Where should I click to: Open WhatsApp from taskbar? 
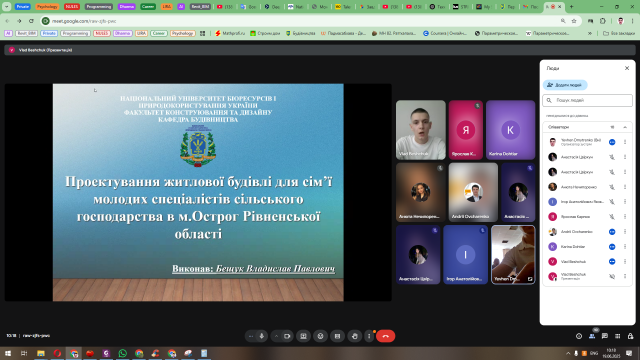pos(122,353)
